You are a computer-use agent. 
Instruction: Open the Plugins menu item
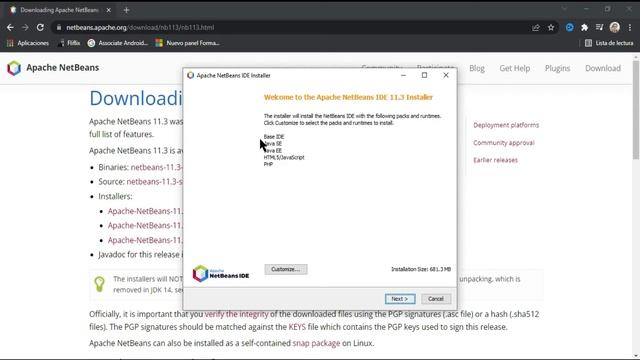pyautogui.click(x=557, y=68)
